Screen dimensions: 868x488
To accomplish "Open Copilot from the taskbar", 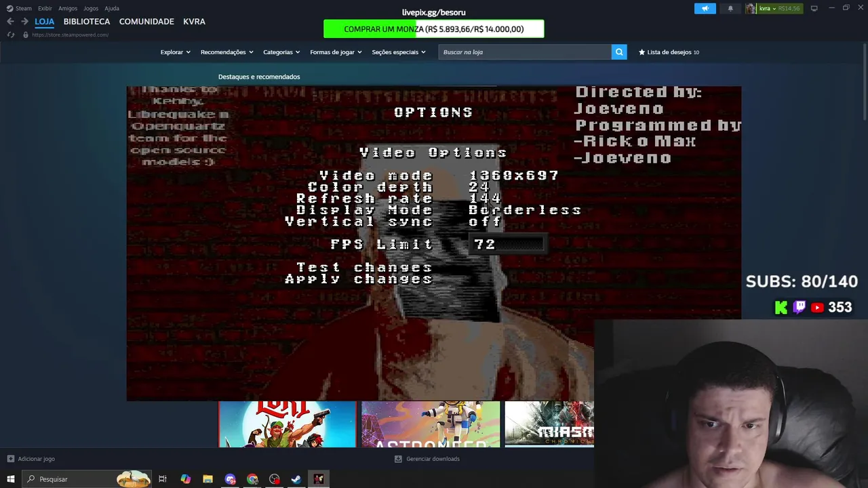I will pos(185,479).
